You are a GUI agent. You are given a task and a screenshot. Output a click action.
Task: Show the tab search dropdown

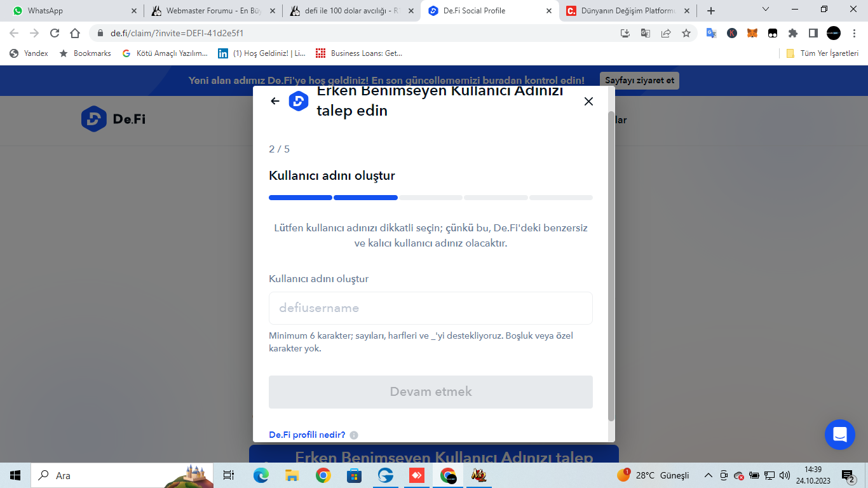766,10
